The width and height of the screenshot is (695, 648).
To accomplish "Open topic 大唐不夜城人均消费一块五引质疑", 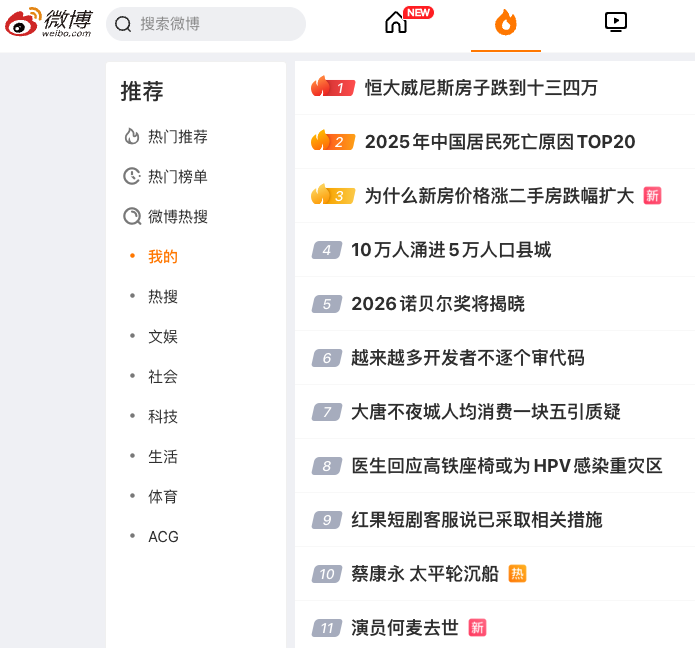I will pos(486,412).
